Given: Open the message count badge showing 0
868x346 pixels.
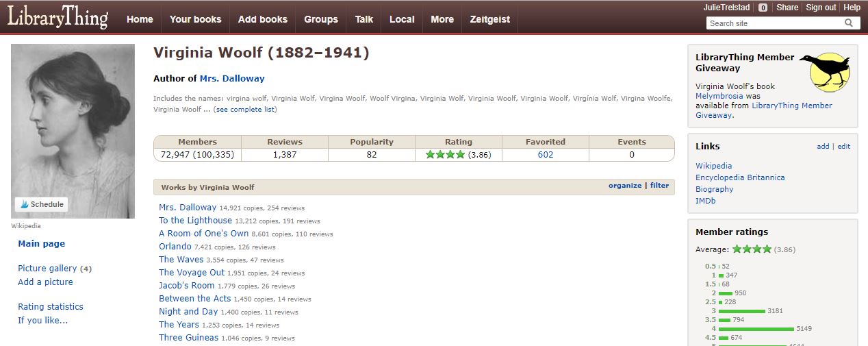Looking at the screenshot, I should [x=763, y=8].
